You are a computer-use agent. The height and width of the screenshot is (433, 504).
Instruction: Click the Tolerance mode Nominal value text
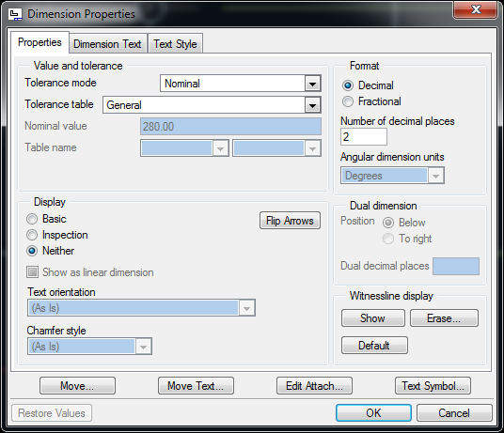(182, 84)
